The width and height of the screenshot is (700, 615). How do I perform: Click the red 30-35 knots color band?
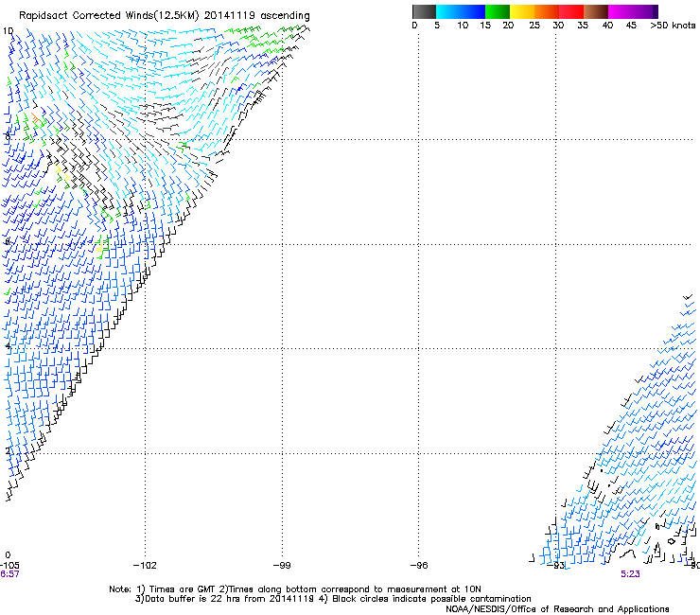click(x=571, y=11)
